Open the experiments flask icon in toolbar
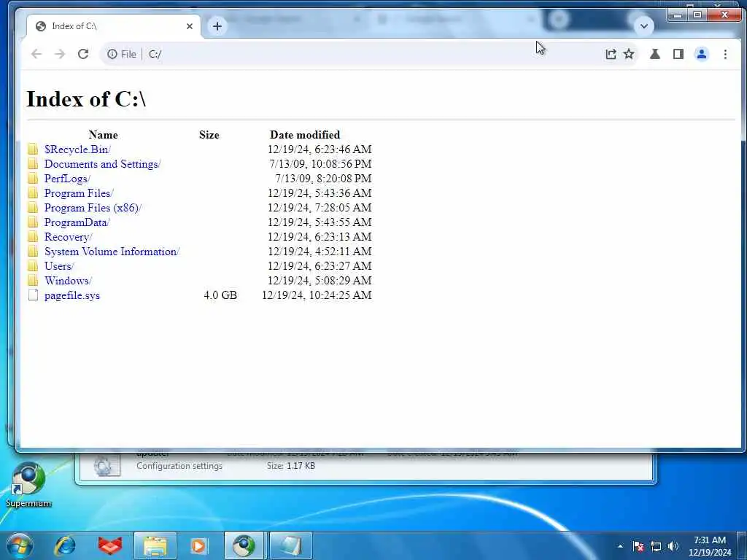Viewport: 747px width, 560px height. pos(655,54)
